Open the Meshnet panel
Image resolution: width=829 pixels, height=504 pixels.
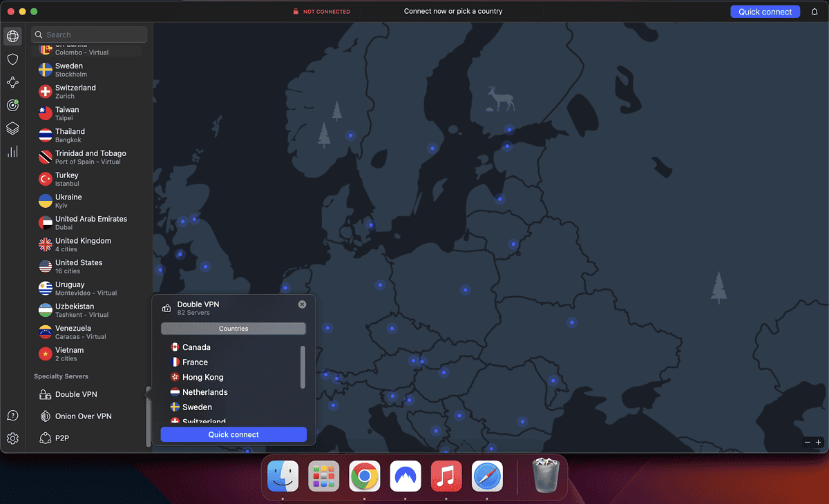[12, 82]
